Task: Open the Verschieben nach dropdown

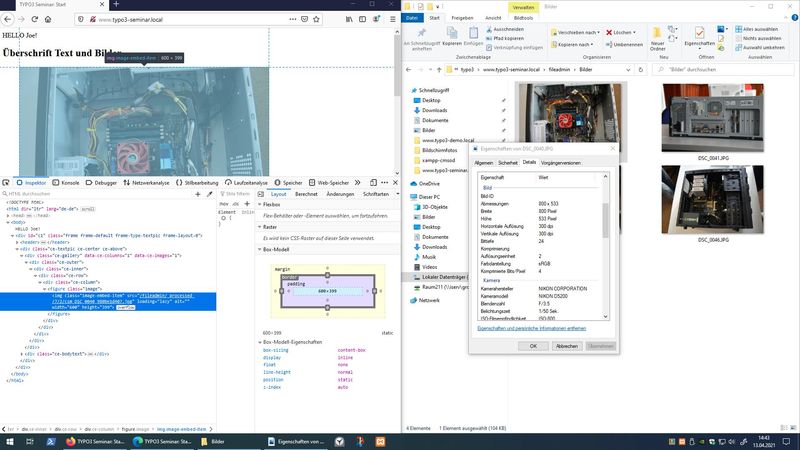Action: (576, 32)
